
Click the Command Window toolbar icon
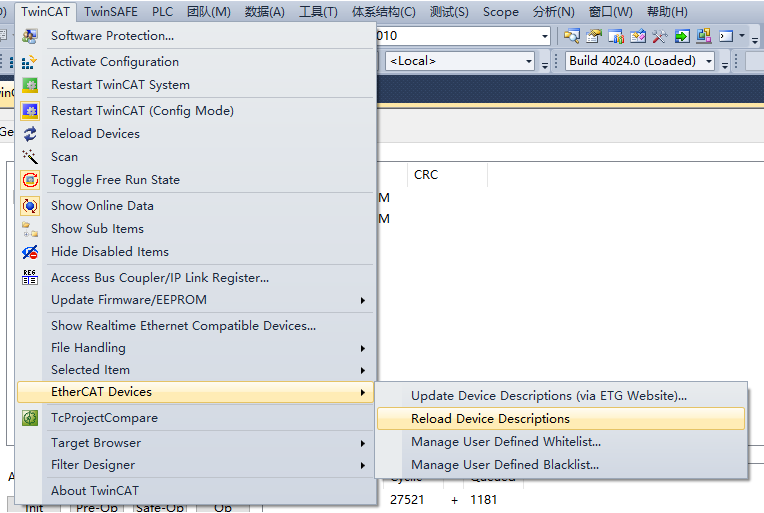click(x=726, y=36)
